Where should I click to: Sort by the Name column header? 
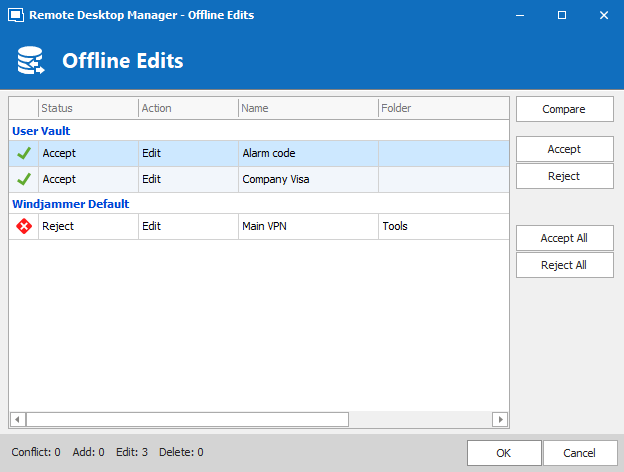point(308,108)
